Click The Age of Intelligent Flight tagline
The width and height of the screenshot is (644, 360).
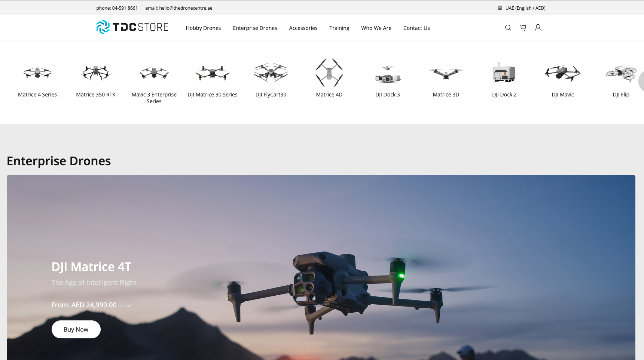click(x=94, y=283)
